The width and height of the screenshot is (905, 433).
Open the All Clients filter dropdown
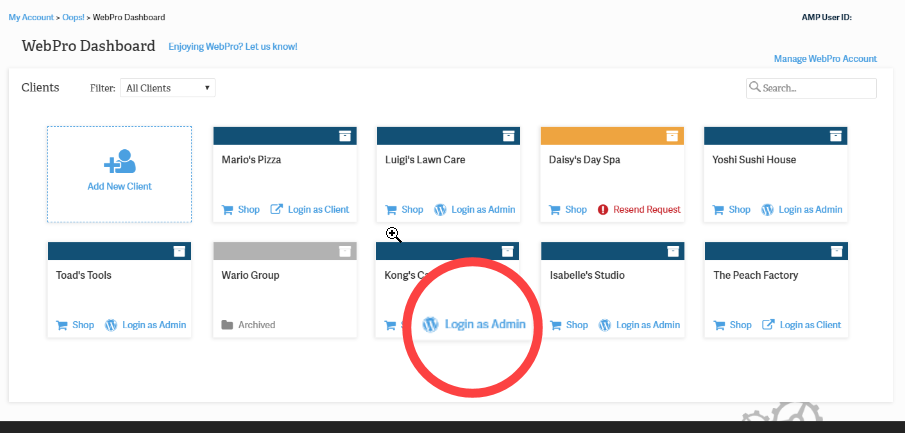tap(168, 88)
